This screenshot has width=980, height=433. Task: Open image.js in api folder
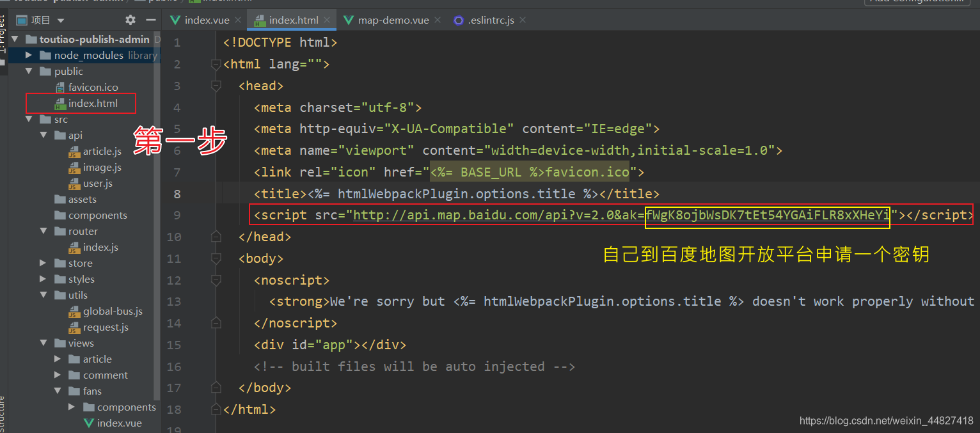tap(102, 167)
